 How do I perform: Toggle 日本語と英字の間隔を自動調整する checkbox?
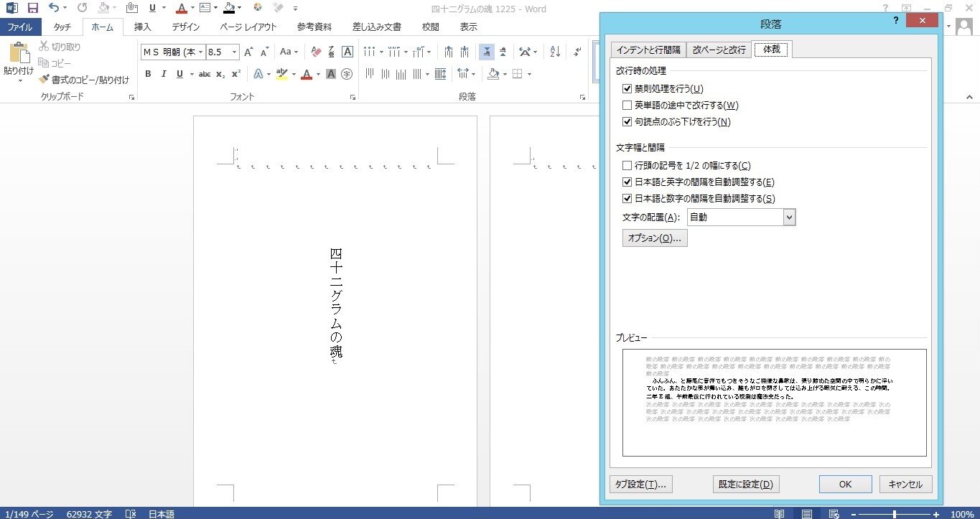coord(627,182)
